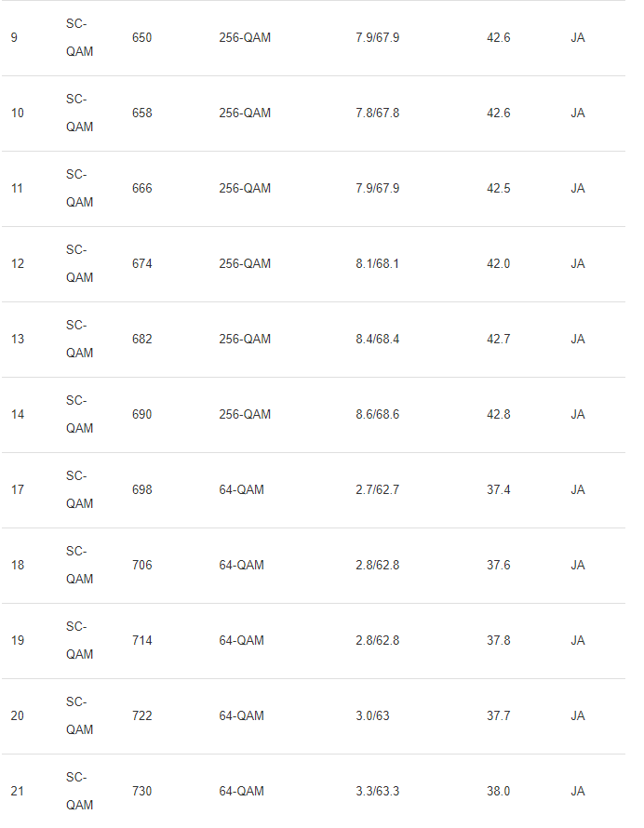Click the power level 3.0/63

(372, 716)
